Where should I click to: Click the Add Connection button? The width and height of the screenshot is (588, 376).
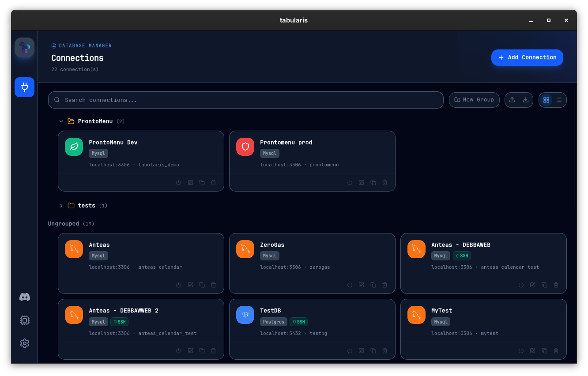point(527,57)
